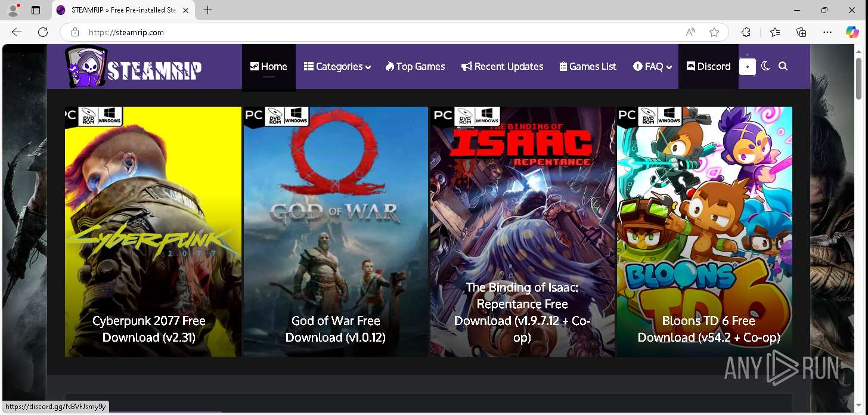Open the Read aloud icon

coord(690,32)
